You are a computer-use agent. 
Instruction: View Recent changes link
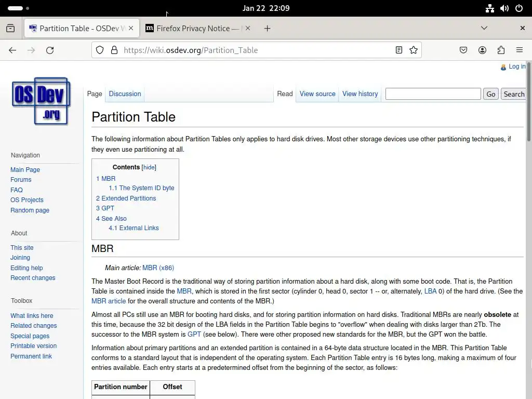(x=33, y=278)
